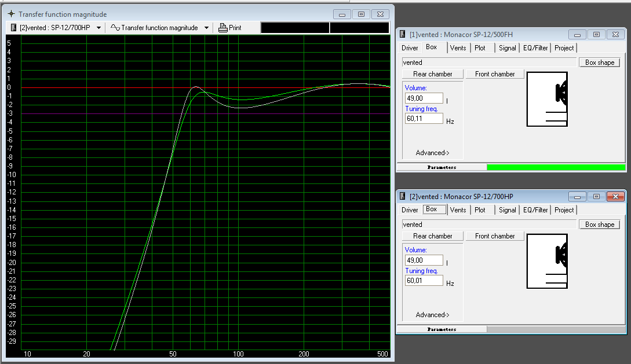
Task: Open Signal tab in SP-12/700HP window
Action: coord(507,209)
